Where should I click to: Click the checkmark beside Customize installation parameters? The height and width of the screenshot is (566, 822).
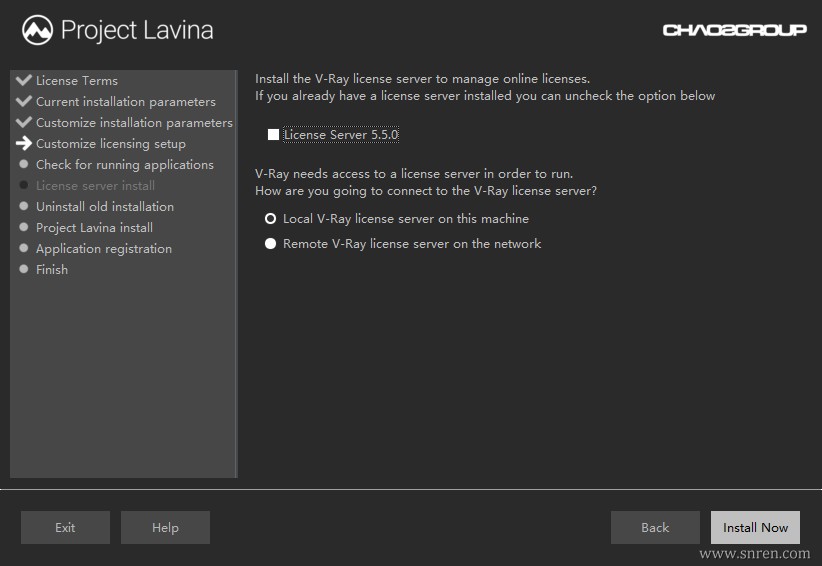(24, 122)
